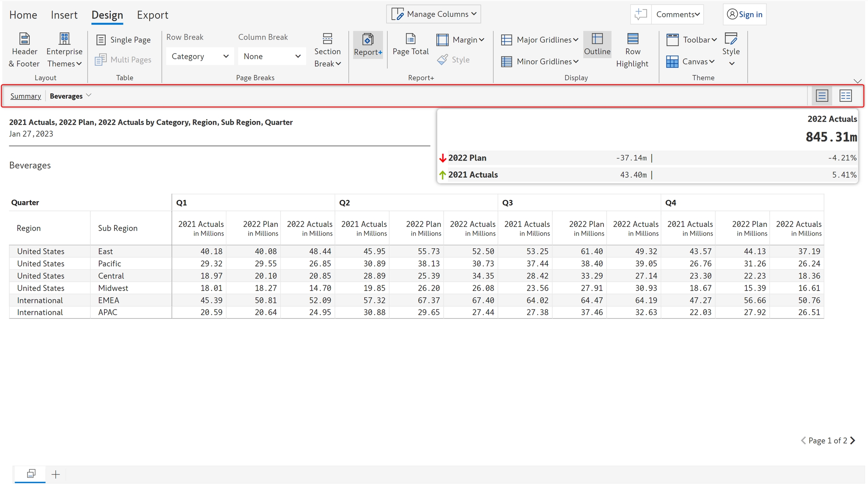This screenshot has width=868, height=485.
Task: Click the Enterprise Themes icon
Action: [x=64, y=39]
